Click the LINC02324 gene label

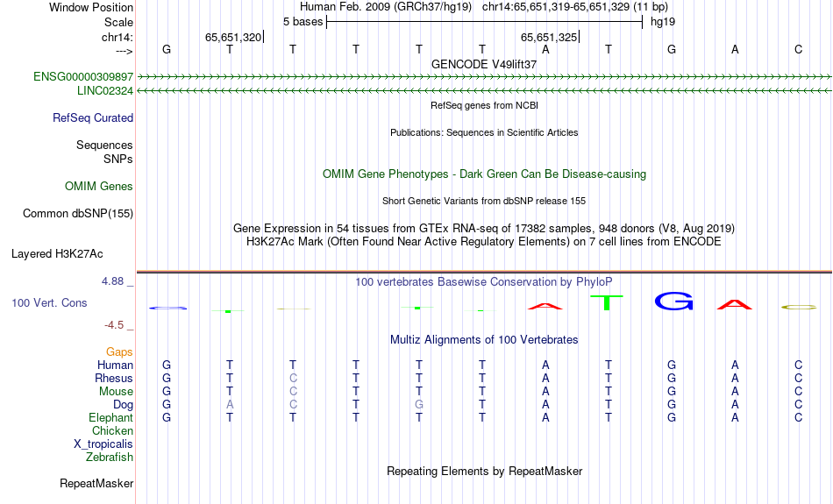click(x=105, y=91)
